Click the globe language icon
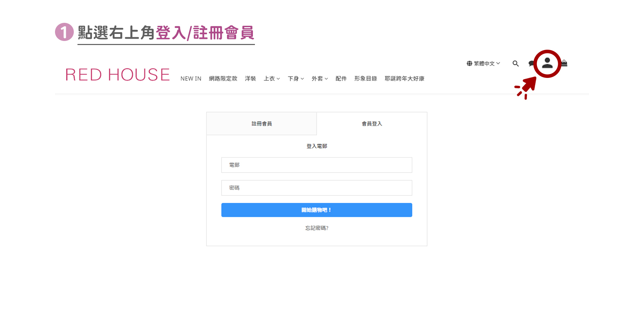This screenshot has height=315, width=644. pyautogui.click(x=469, y=63)
